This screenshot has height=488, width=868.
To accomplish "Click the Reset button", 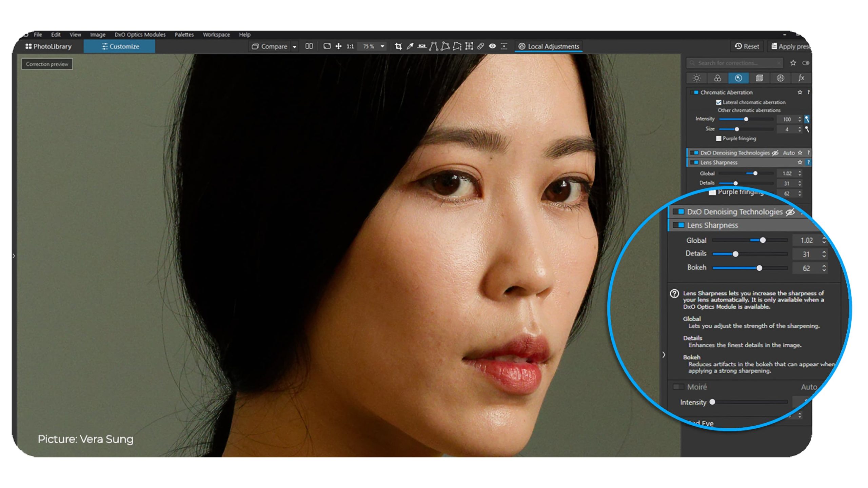I will pyautogui.click(x=747, y=46).
